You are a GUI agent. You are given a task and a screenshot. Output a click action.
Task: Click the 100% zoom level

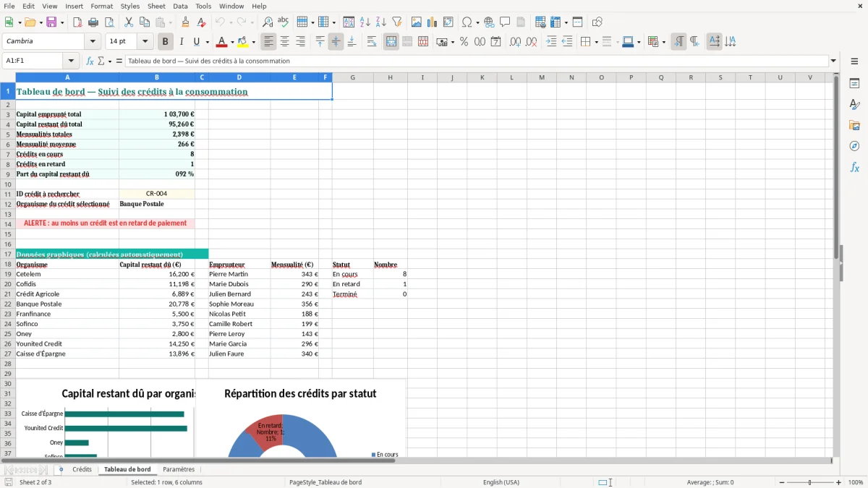point(856,482)
